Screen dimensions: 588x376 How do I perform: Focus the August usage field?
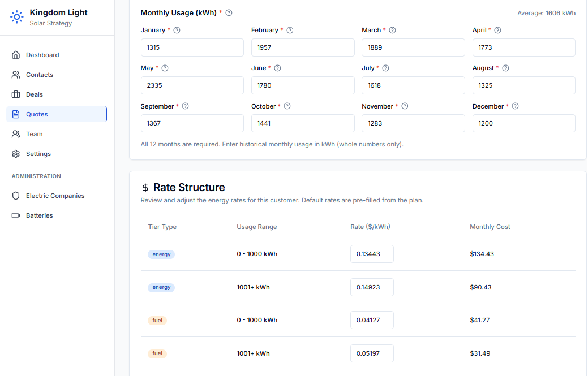524,85
